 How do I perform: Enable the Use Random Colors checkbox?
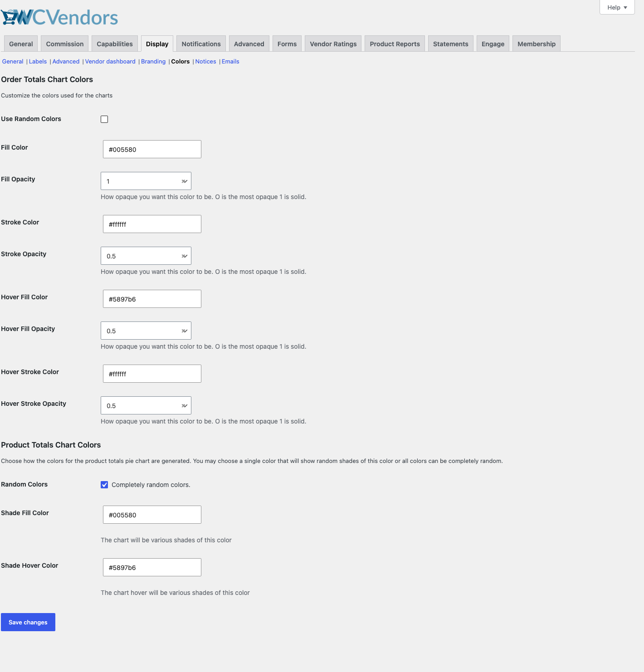coord(104,119)
